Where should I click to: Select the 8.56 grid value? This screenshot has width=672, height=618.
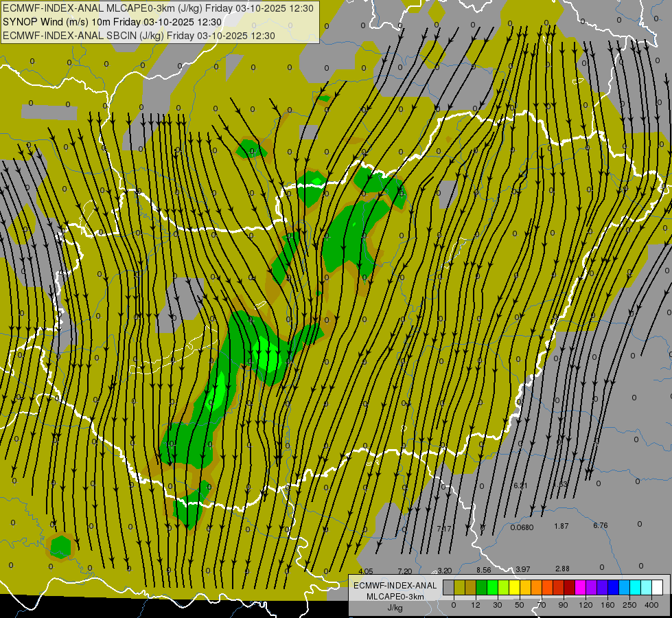[x=483, y=570]
